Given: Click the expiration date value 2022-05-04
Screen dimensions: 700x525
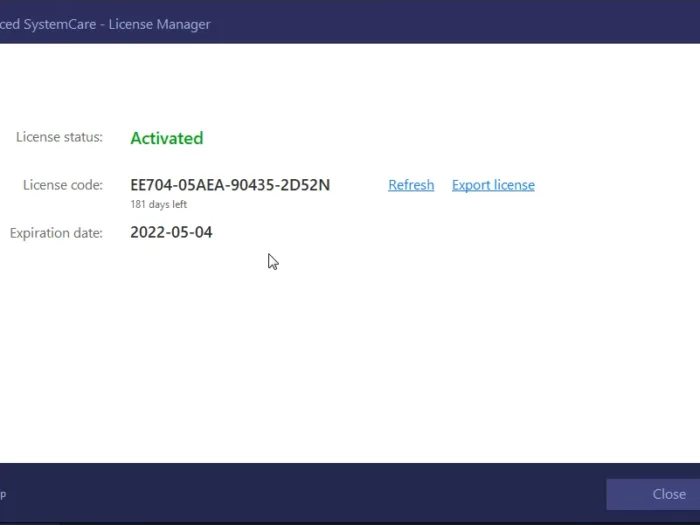Looking at the screenshot, I should point(171,233).
